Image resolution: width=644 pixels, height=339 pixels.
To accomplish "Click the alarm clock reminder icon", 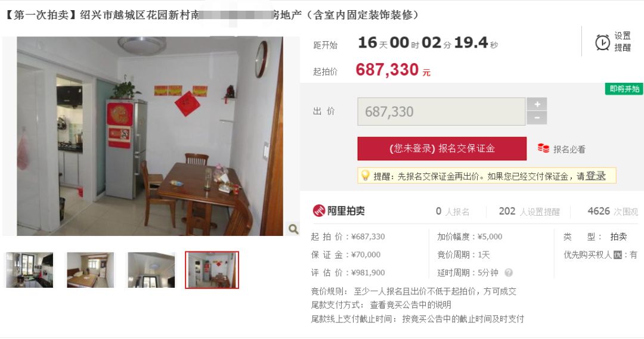I will click(602, 42).
